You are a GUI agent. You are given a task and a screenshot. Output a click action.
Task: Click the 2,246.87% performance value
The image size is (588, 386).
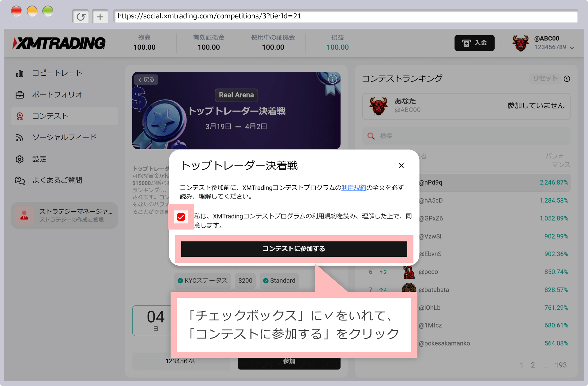coord(554,183)
